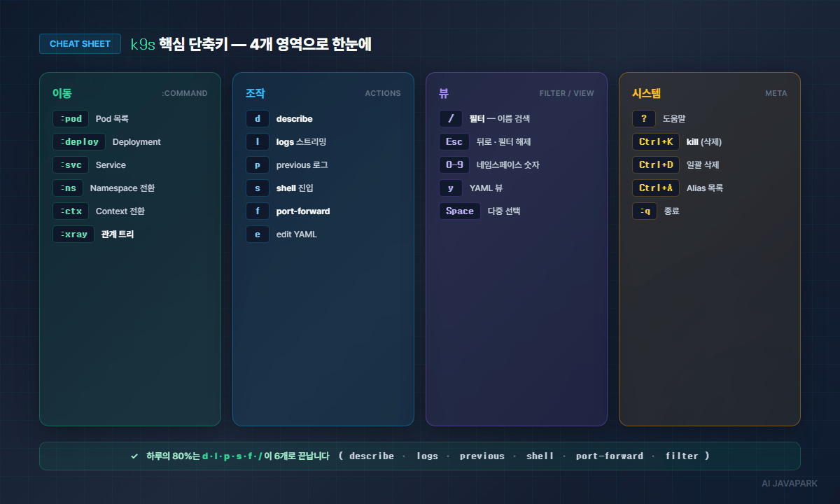Click the question mark help key
This screenshot has height=504, width=840.
(x=644, y=119)
